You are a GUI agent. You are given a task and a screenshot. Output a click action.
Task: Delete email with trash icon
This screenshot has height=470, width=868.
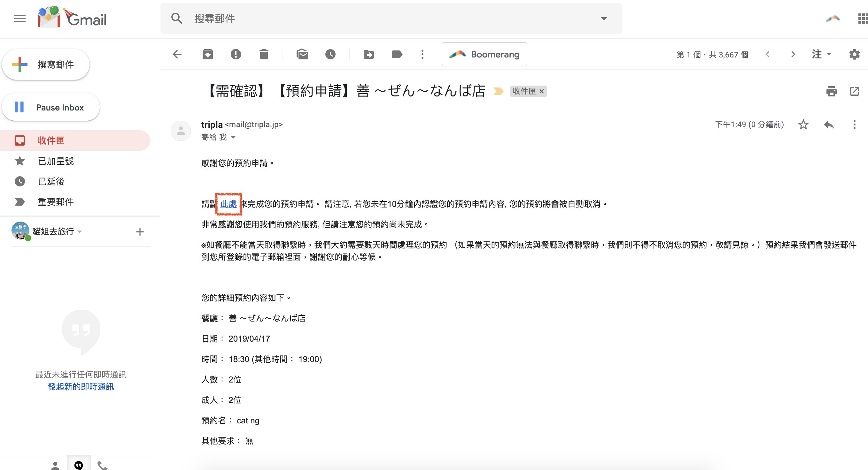pyautogui.click(x=264, y=54)
